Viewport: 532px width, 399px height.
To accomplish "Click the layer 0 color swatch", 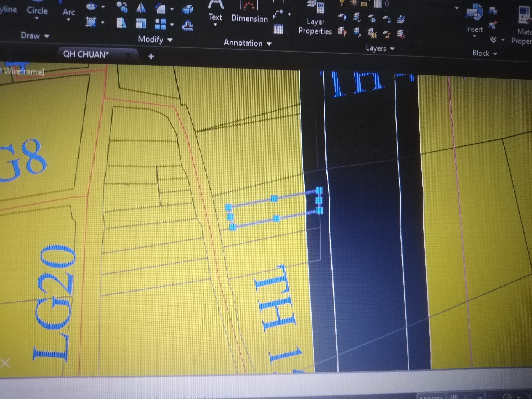I will [378, 4].
